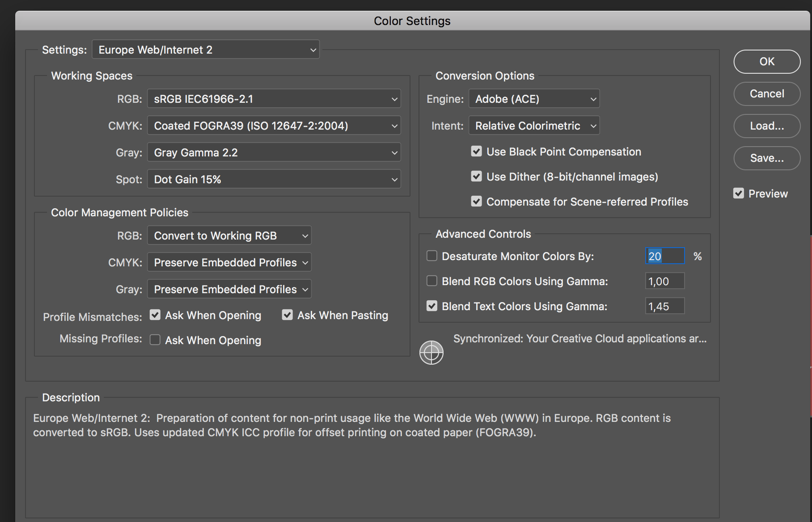Disable Use Black Point Compensation
Image resolution: width=812 pixels, height=522 pixels.
pyautogui.click(x=476, y=151)
